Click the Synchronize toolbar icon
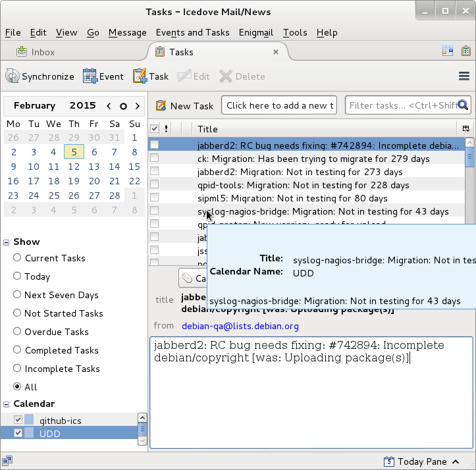 tap(13, 76)
